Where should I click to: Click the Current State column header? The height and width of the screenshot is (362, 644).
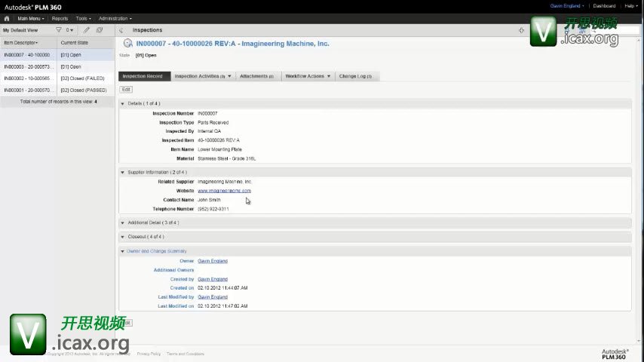(x=86, y=43)
